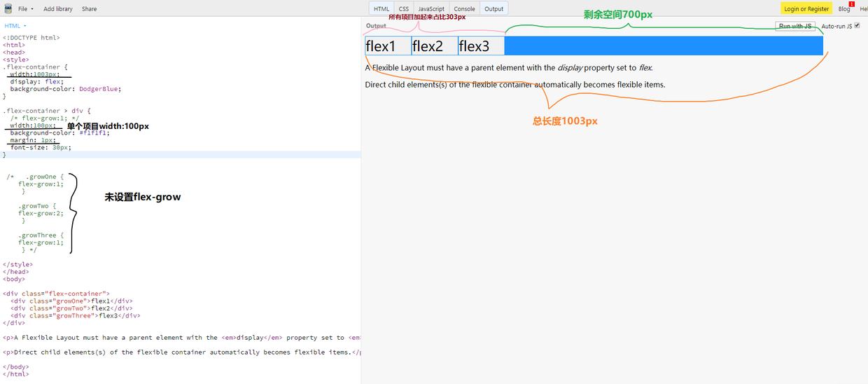The width and height of the screenshot is (868, 384).
Task: Toggle the Auto-run JS checkbox
Action: click(857, 26)
